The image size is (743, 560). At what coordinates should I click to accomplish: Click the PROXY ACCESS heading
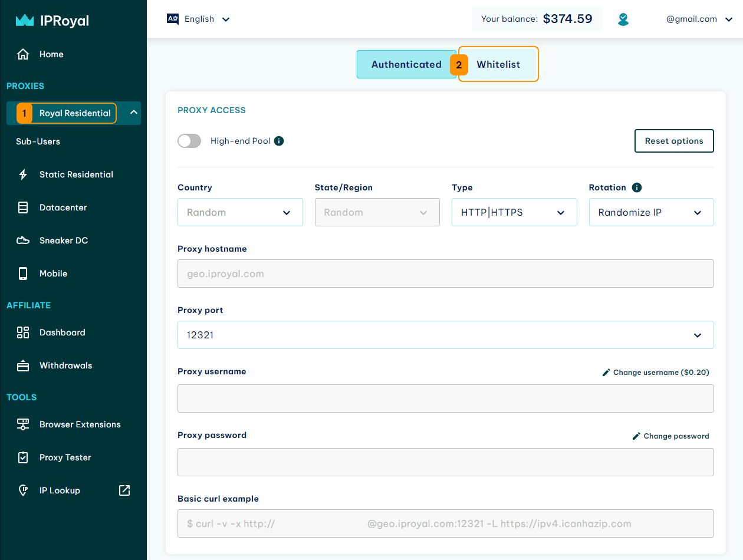(212, 110)
